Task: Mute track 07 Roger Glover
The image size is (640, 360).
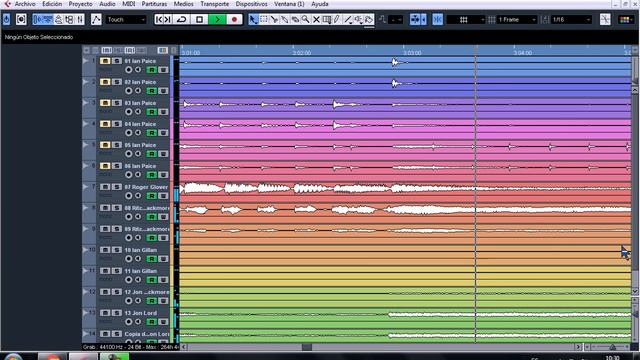Action: tap(105, 187)
